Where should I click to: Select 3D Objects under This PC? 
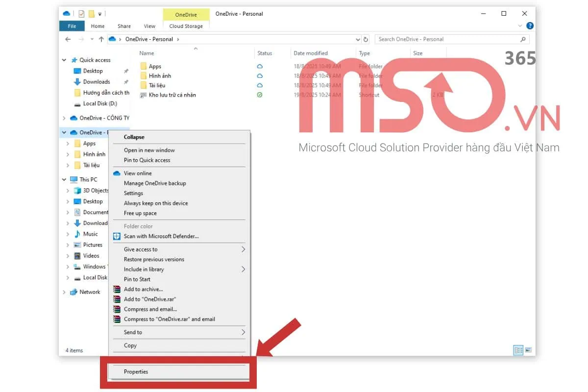pyautogui.click(x=96, y=190)
